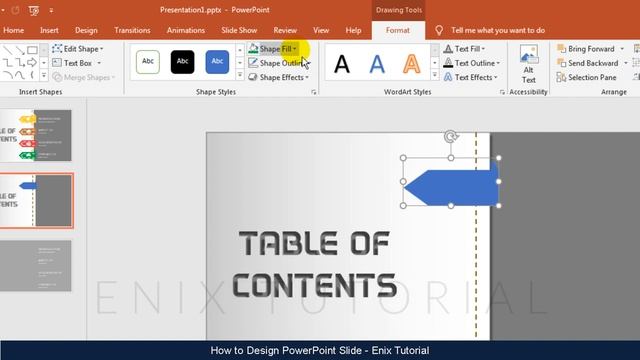Screen dimensions: 640x360
Task: Expand the Edit Shape dropdown
Action: (x=102, y=49)
